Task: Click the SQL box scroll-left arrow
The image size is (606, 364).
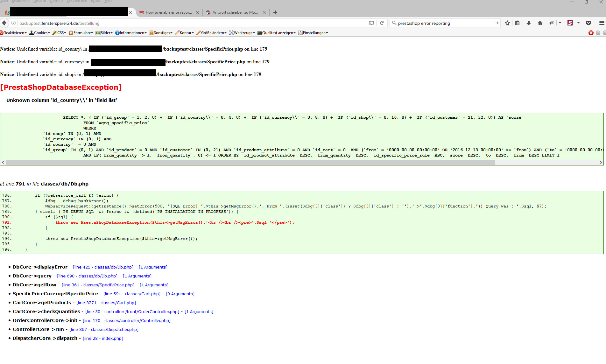Action: tap(3, 162)
